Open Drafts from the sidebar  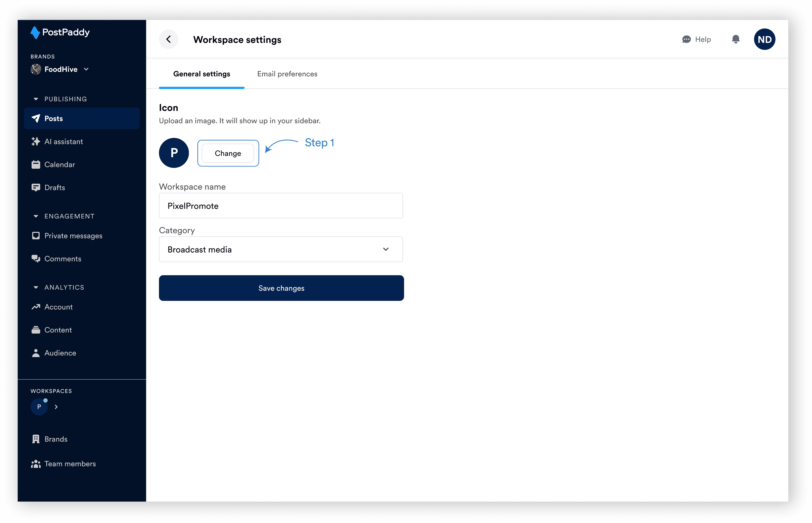point(54,188)
